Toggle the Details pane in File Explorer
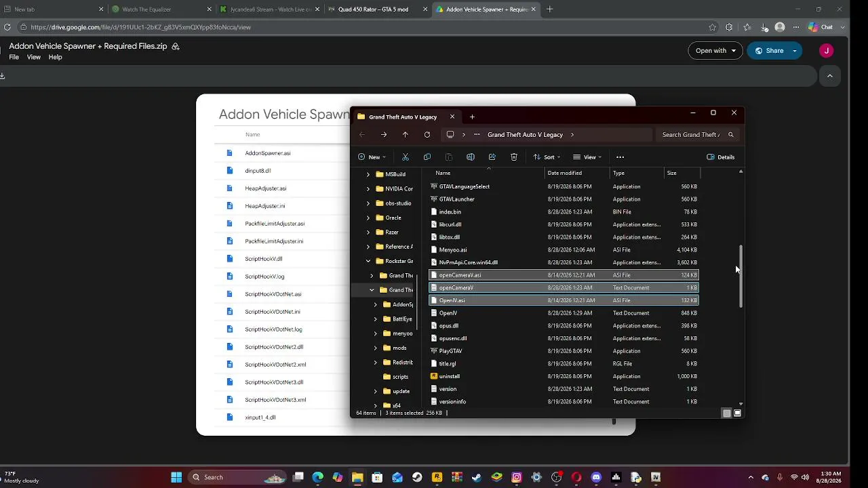This screenshot has height=488, width=868. pyautogui.click(x=720, y=157)
